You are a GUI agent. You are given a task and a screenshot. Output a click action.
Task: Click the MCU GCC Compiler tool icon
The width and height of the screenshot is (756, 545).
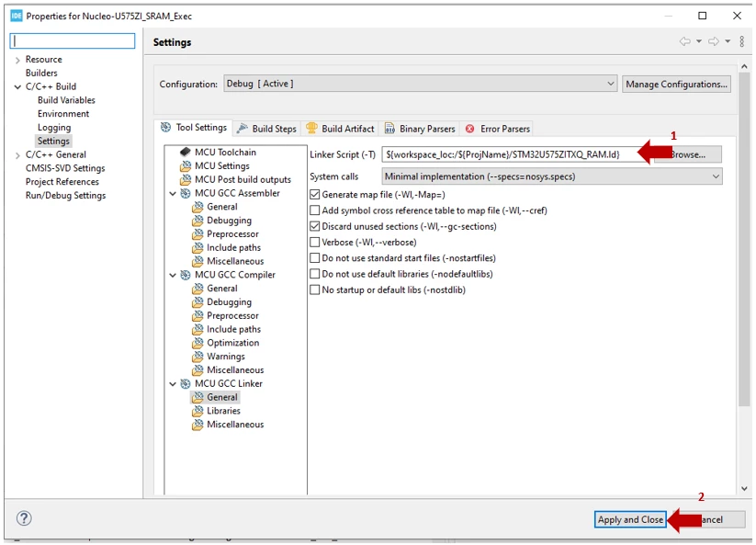click(x=186, y=275)
